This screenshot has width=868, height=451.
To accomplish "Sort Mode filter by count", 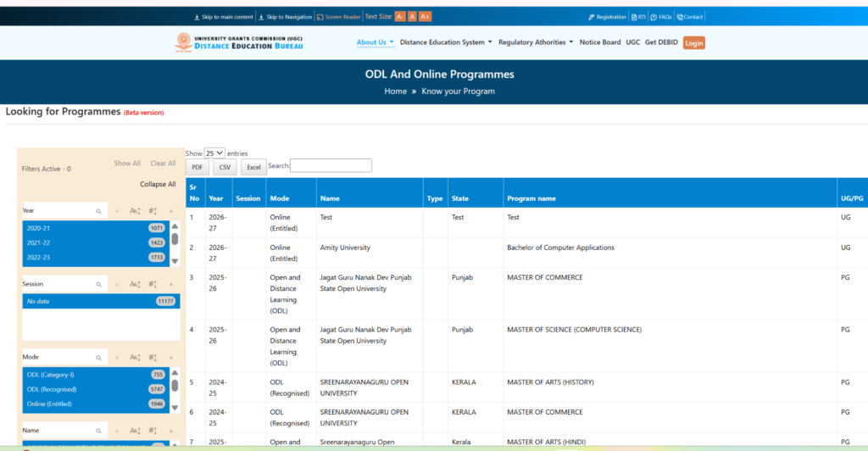I will pyautogui.click(x=153, y=358).
